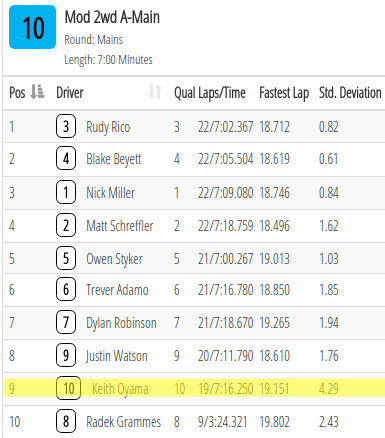Select the Owen Styker driver name
The height and width of the screenshot is (438, 385).
pyautogui.click(x=114, y=259)
